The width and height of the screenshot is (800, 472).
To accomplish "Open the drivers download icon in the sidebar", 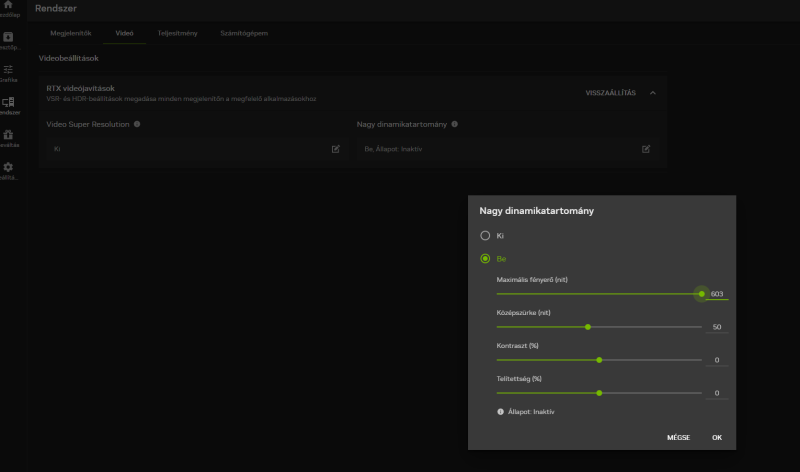I will pyautogui.click(x=8, y=38).
